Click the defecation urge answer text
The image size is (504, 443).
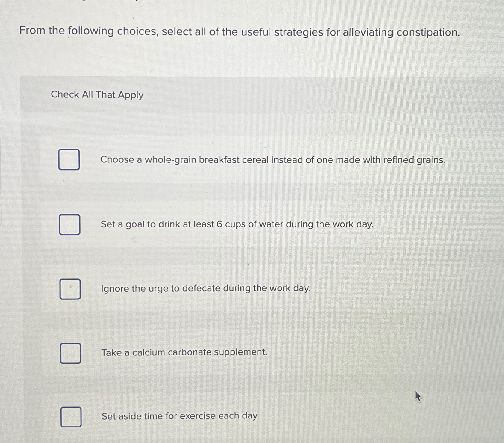click(205, 288)
